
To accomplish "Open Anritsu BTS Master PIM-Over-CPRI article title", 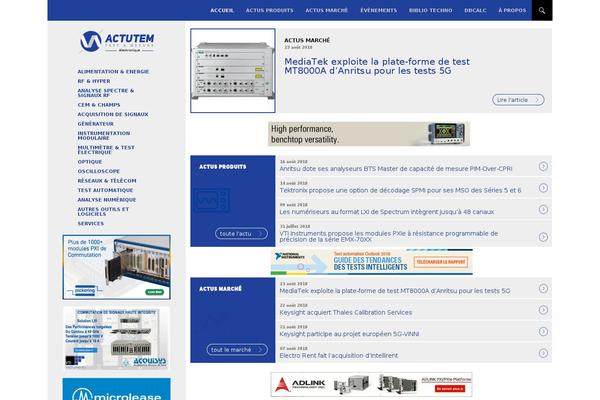I will (396, 169).
